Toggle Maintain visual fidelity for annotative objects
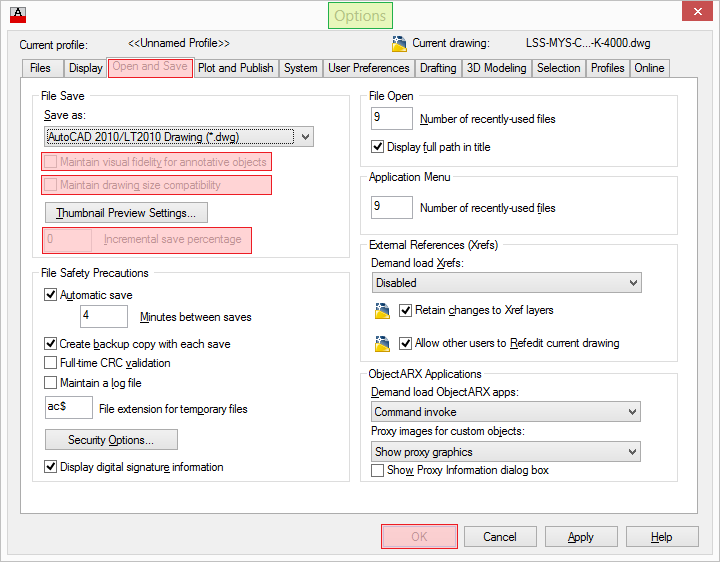The width and height of the screenshot is (720, 562). pos(50,162)
